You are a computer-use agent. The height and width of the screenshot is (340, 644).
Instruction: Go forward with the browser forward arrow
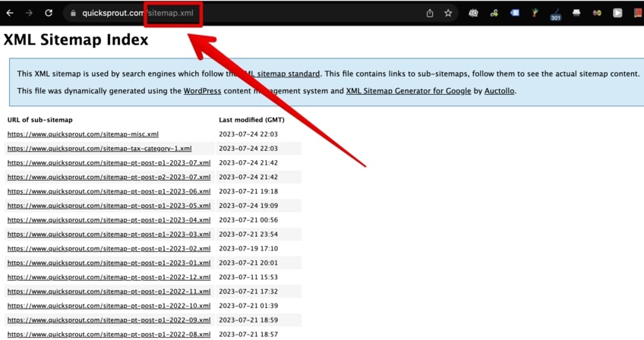(x=29, y=13)
